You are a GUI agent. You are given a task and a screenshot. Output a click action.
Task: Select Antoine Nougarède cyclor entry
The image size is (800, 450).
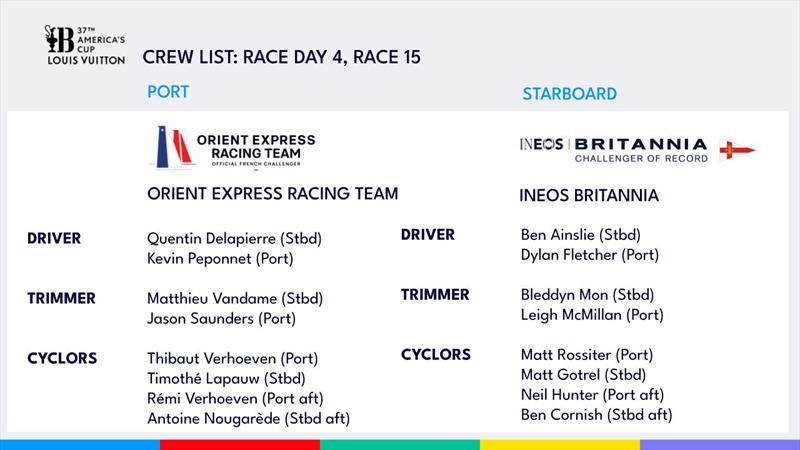coord(248,419)
